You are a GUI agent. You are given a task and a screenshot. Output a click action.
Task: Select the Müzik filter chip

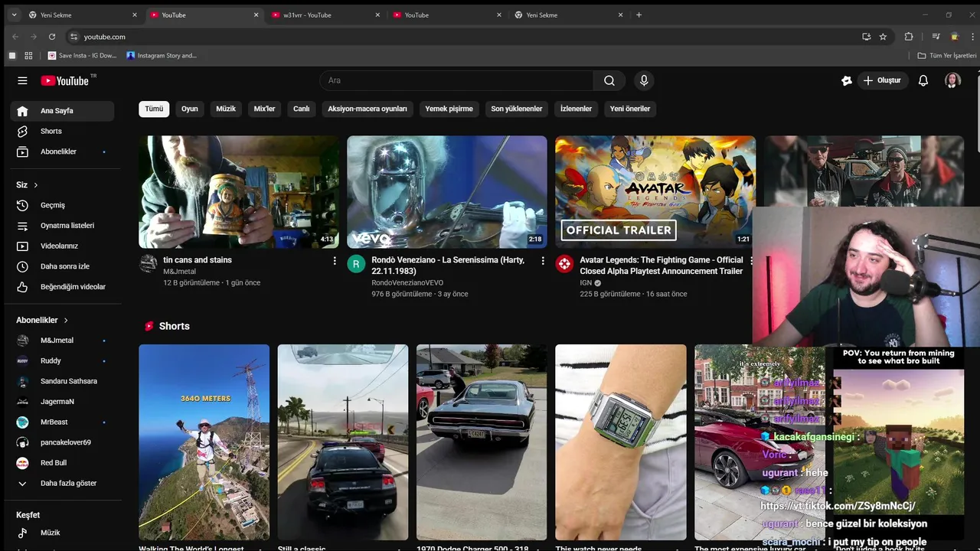226,109
